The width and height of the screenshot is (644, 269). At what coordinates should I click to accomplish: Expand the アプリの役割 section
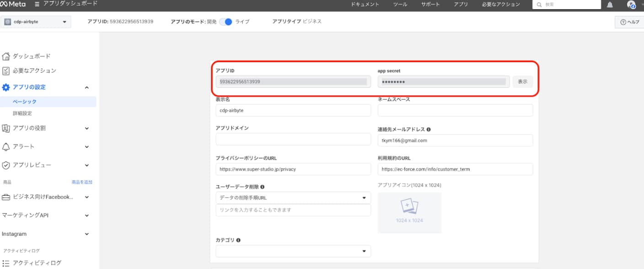pyautogui.click(x=87, y=128)
